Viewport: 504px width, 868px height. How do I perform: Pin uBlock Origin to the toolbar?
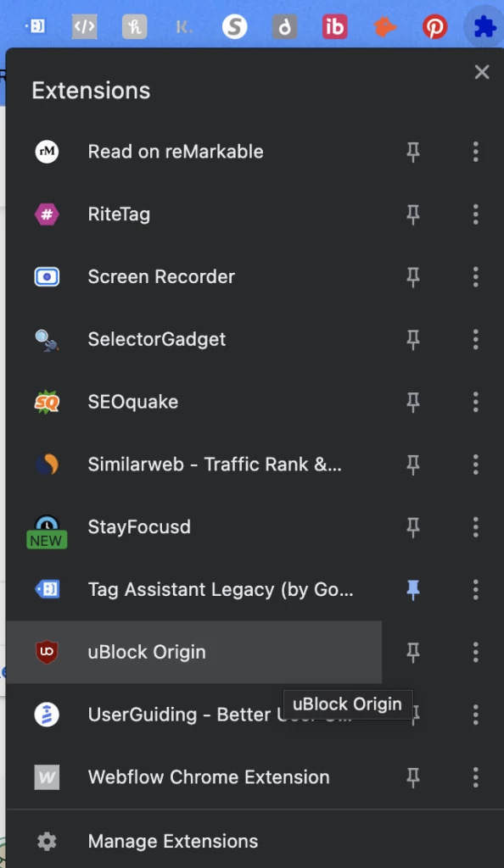point(413,652)
